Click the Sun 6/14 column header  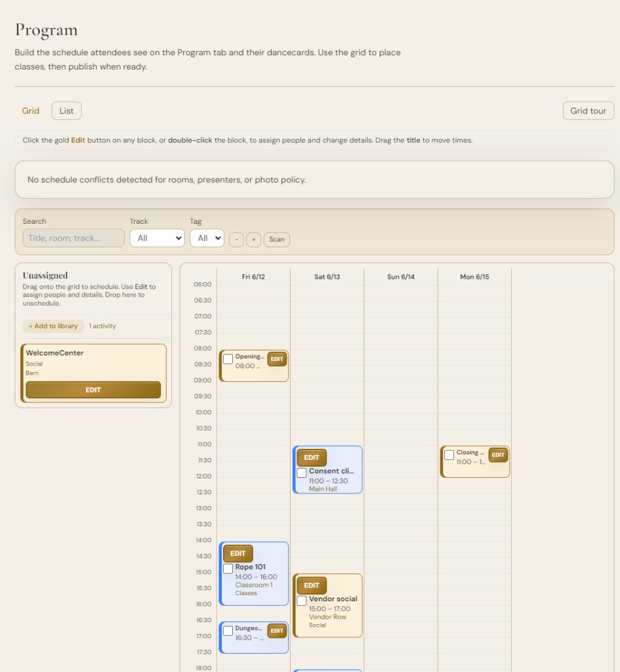[x=401, y=277]
